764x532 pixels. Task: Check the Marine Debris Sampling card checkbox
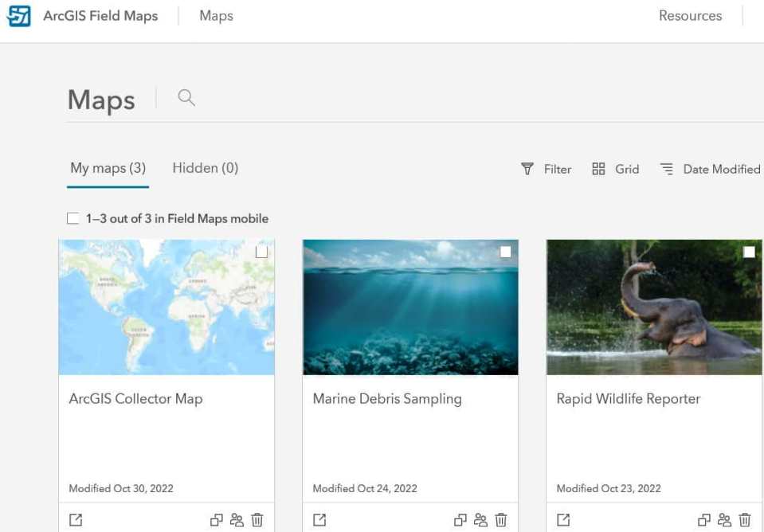pyautogui.click(x=505, y=252)
